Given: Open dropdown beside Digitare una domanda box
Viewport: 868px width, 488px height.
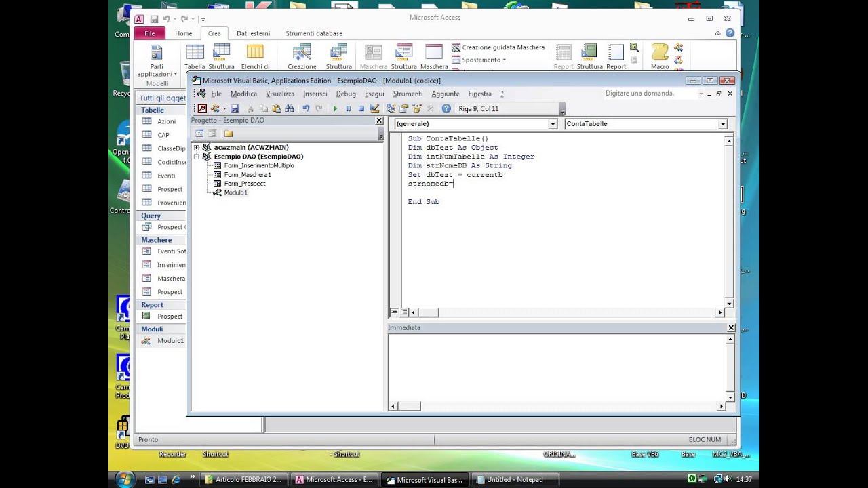Looking at the screenshot, I should [x=701, y=94].
